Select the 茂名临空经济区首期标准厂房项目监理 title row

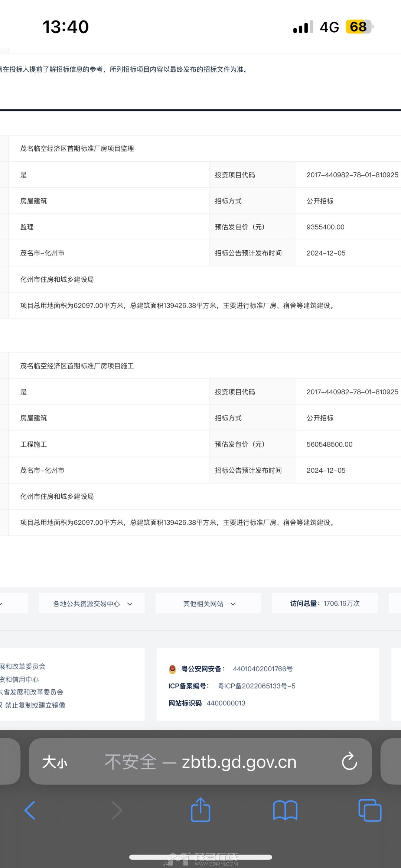click(77, 149)
